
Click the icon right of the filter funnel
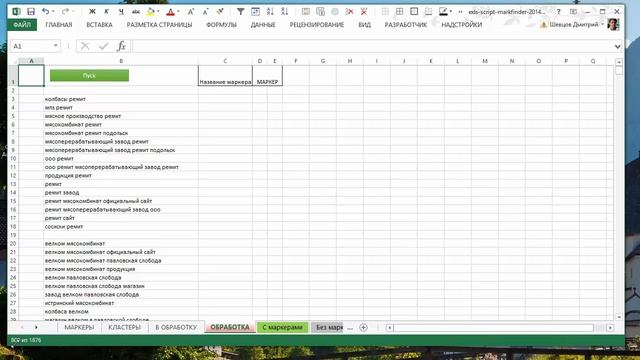(x=256, y=12)
